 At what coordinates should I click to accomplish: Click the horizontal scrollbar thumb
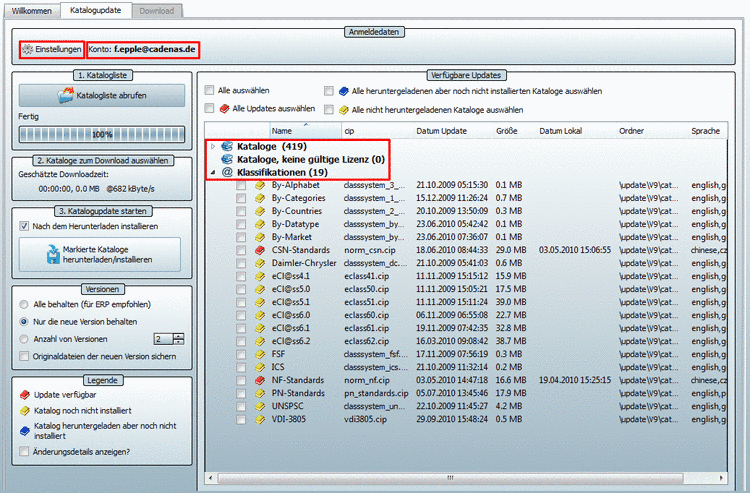click(x=450, y=478)
